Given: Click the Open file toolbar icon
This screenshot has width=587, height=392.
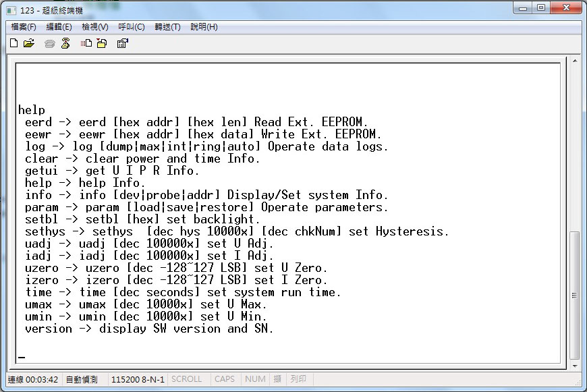Looking at the screenshot, I should click(28, 43).
